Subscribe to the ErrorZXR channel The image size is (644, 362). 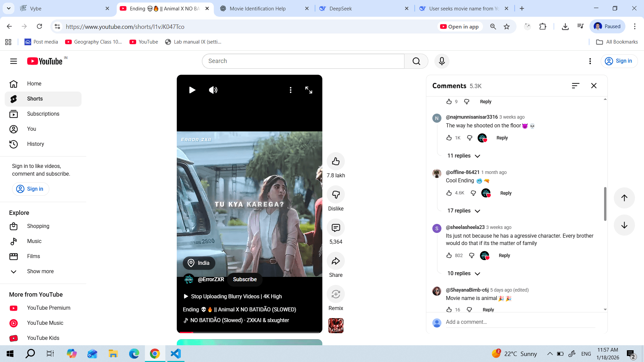[245, 279]
